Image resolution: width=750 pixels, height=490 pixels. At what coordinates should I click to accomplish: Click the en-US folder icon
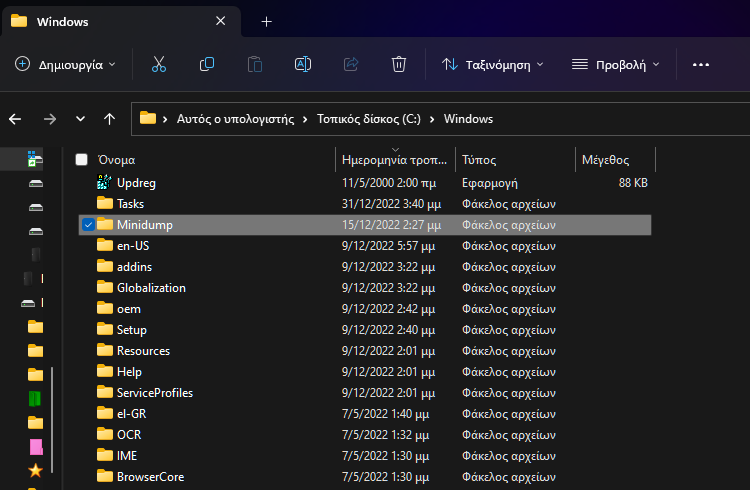coord(105,245)
